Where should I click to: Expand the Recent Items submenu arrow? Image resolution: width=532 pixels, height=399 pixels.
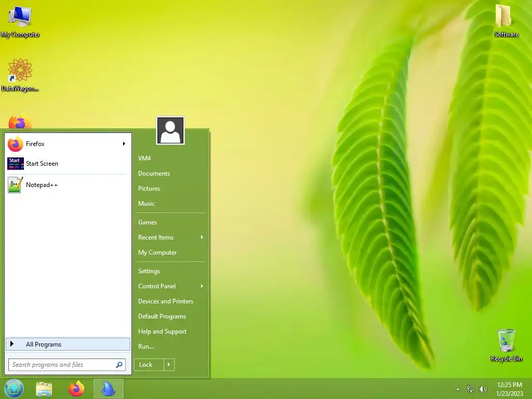(202, 237)
